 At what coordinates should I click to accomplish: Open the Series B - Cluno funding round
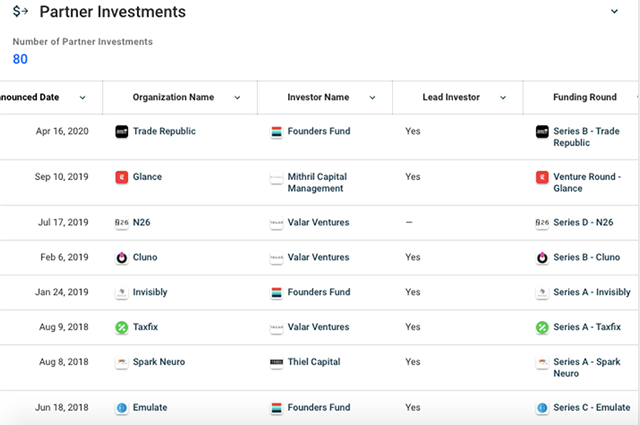pos(587,257)
